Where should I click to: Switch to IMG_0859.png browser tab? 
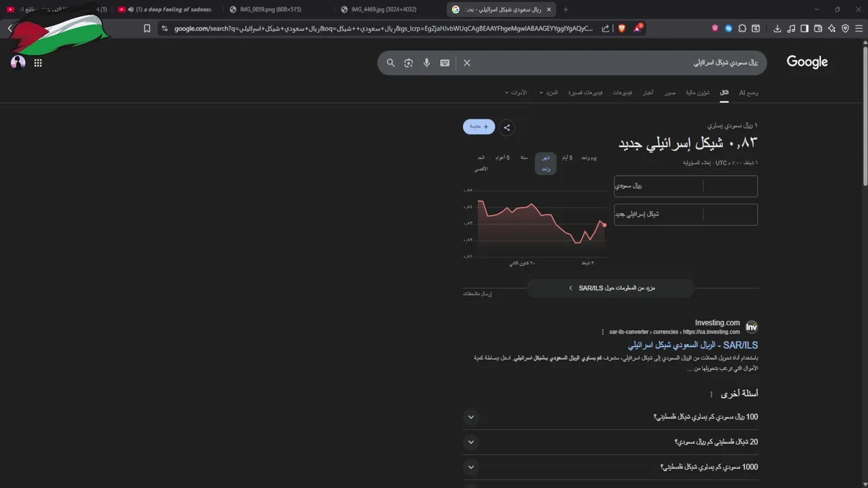pos(276,9)
